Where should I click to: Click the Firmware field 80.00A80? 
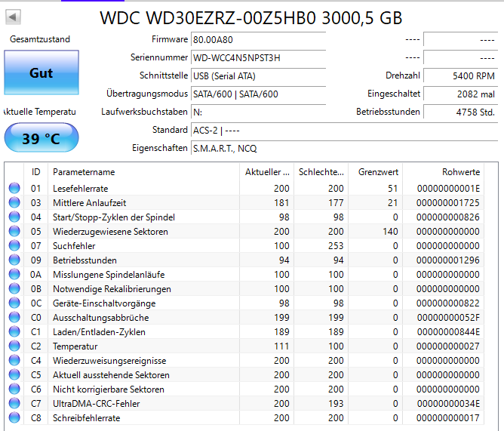point(259,39)
